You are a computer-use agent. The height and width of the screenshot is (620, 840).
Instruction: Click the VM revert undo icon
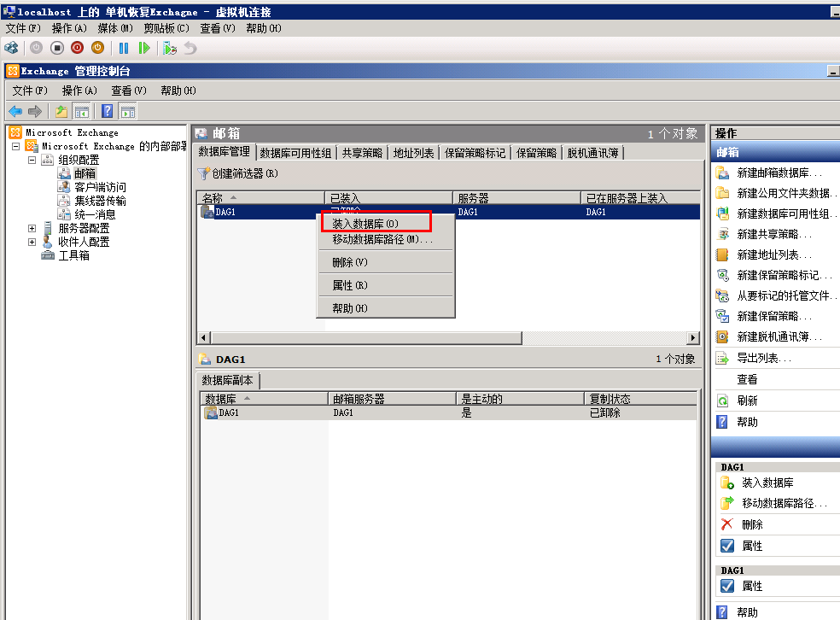click(190, 48)
